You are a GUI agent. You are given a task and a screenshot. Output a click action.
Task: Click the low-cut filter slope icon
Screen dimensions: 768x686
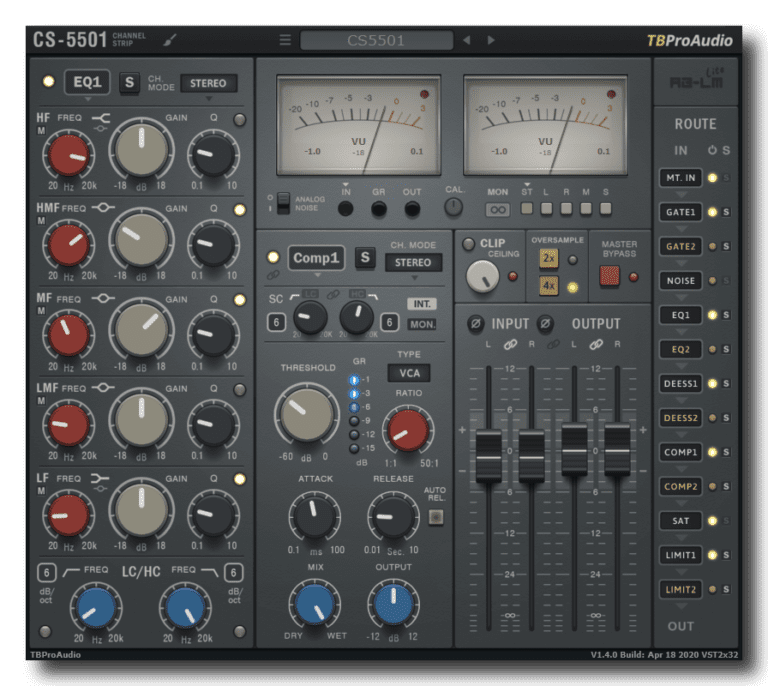(x=71, y=571)
